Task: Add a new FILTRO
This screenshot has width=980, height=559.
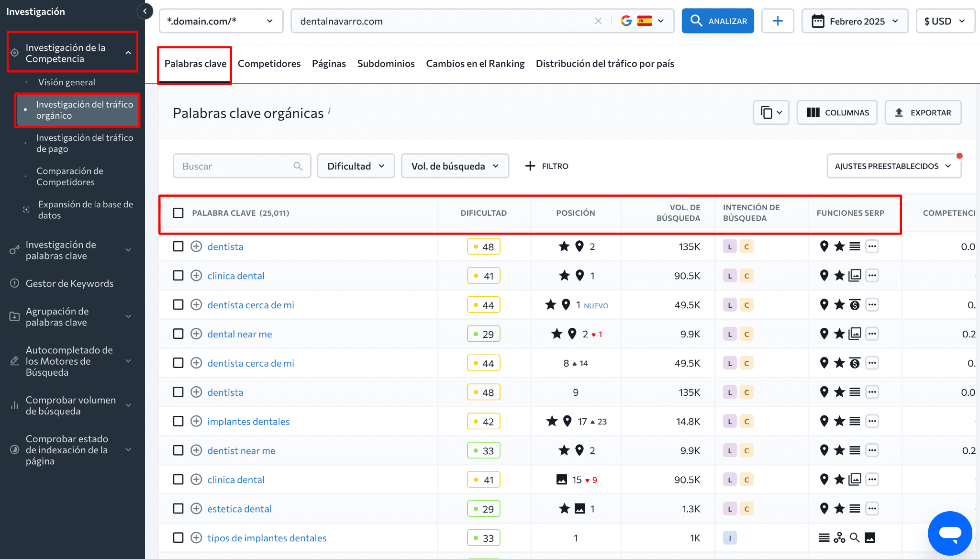Action: pyautogui.click(x=547, y=166)
